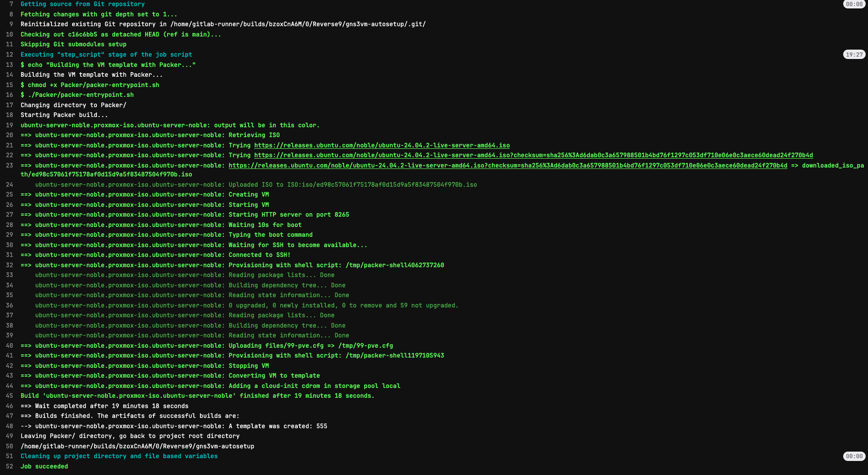Click the "Starting VM" log line
The image size is (868, 475).
pos(145,205)
